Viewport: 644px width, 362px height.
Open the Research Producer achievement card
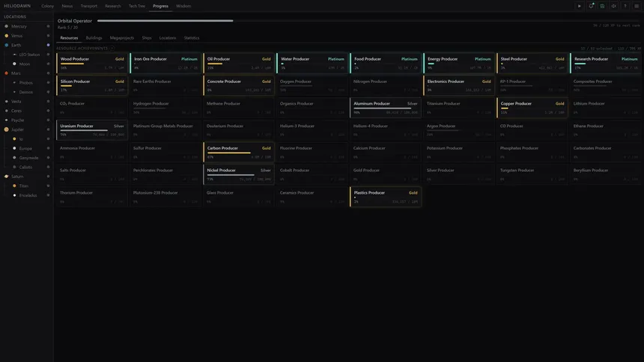[x=606, y=64]
